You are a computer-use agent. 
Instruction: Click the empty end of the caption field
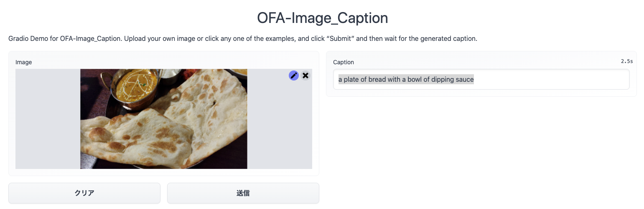[552, 79]
